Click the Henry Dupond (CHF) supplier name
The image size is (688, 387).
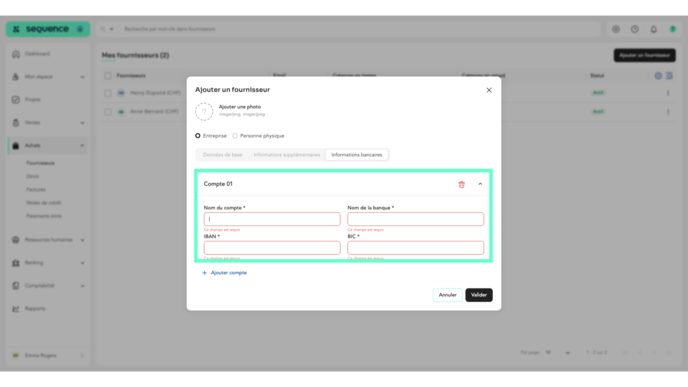[155, 93]
